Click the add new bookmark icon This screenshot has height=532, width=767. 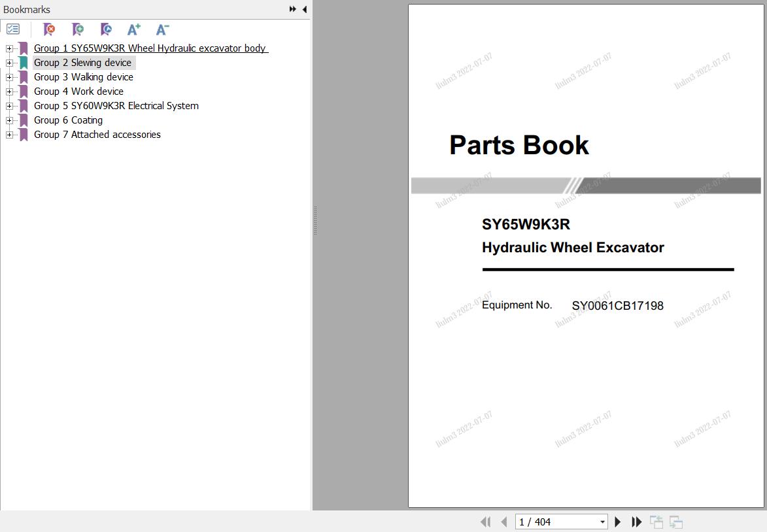(78, 29)
